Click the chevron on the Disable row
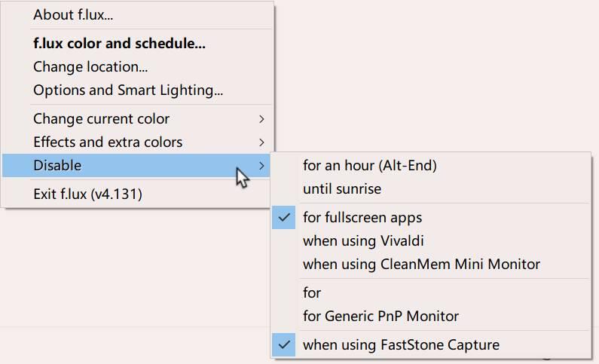This screenshot has width=599, height=364. point(261,166)
